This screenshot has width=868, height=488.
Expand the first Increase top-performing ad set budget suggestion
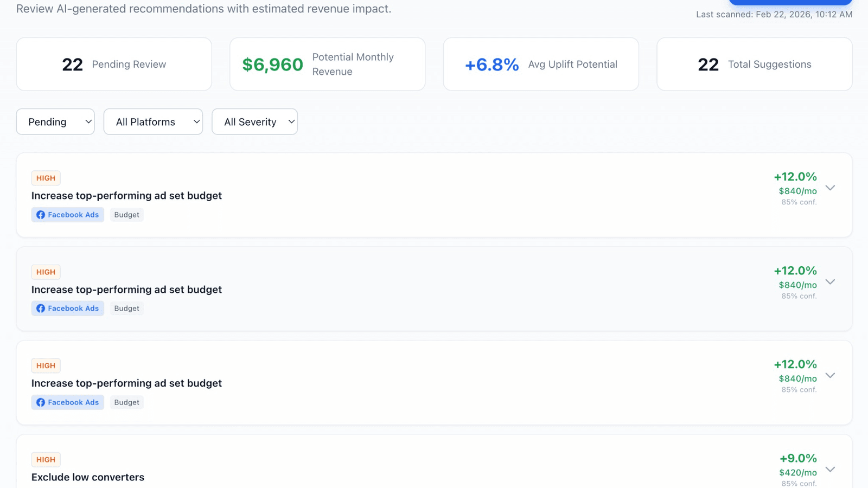click(830, 188)
